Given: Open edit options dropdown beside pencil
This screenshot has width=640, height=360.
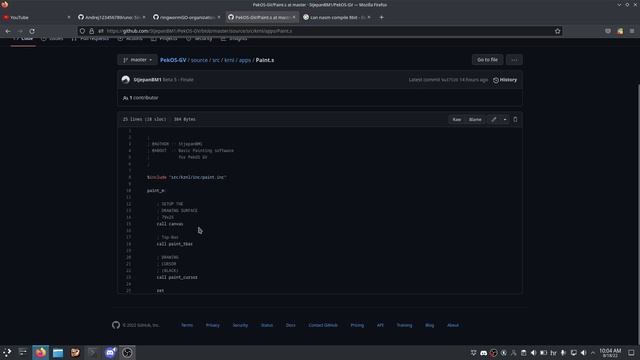Looking at the screenshot, I should pos(505,120).
